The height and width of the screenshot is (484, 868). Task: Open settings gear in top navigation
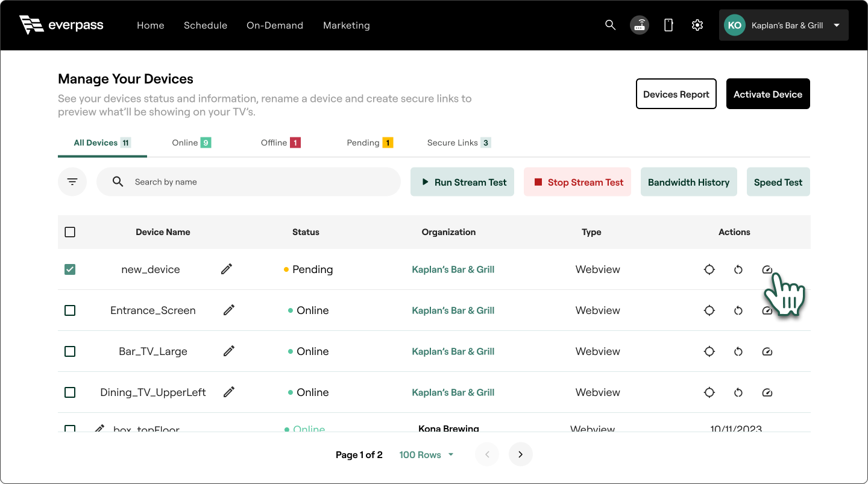(x=697, y=25)
